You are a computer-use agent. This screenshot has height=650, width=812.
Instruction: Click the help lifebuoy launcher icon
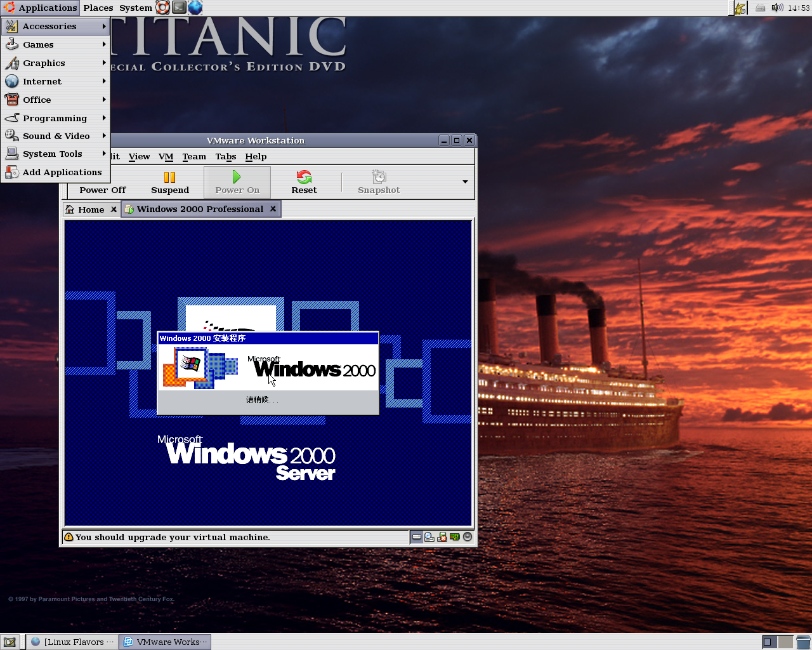[163, 8]
